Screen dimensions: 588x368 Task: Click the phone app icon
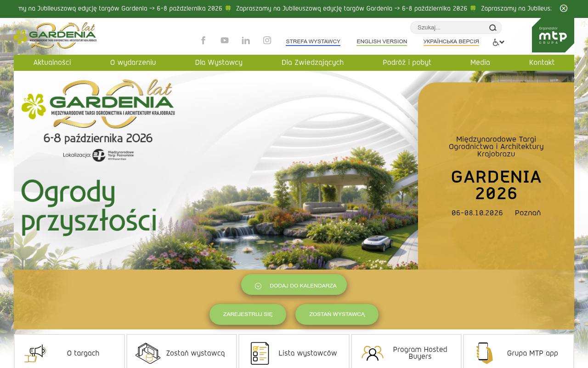(484, 353)
